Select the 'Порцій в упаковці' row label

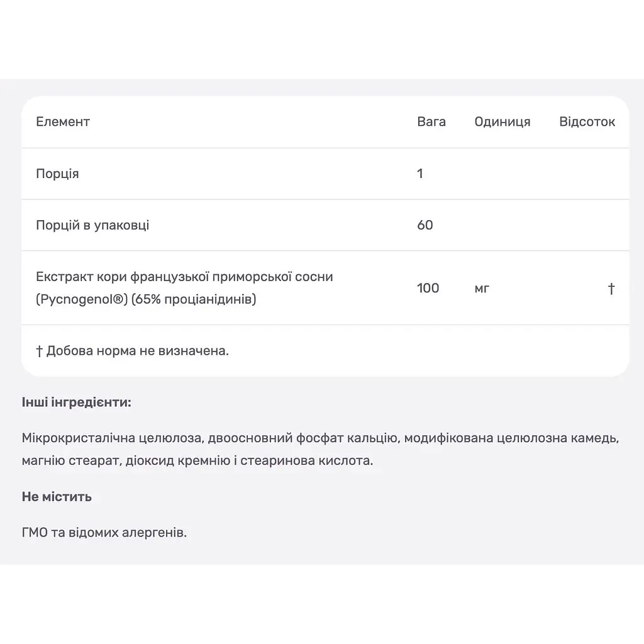(92, 226)
